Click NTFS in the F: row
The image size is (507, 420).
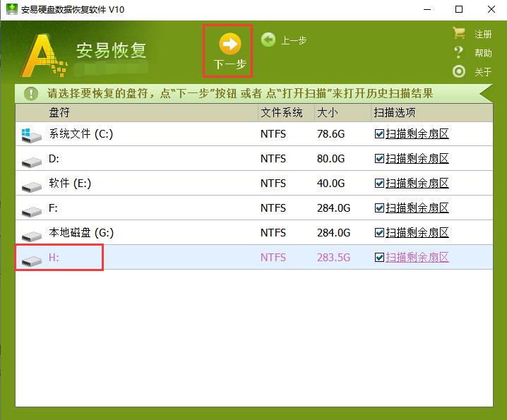click(x=273, y=208)
